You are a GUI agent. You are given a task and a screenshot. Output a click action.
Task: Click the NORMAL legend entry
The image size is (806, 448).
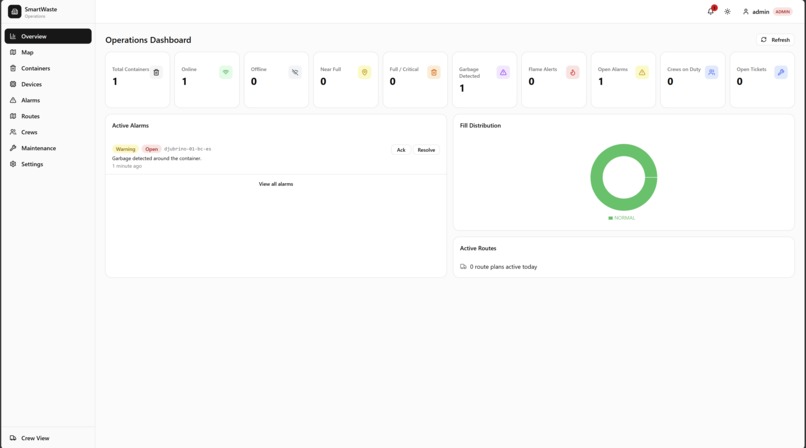(x=621, y=218)
